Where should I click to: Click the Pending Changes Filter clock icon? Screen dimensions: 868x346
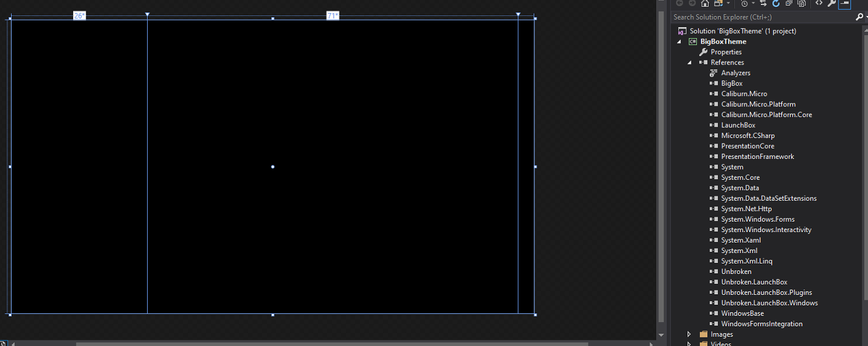click(744, 3)
